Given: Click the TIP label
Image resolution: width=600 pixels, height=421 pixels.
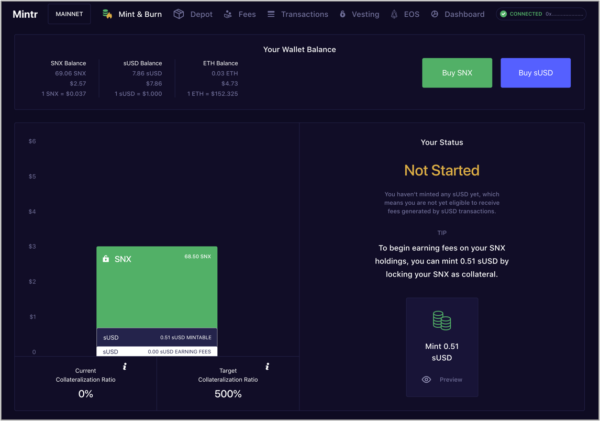Looking at the screenshot, I should pyautogui.click(x=442, y=233).
